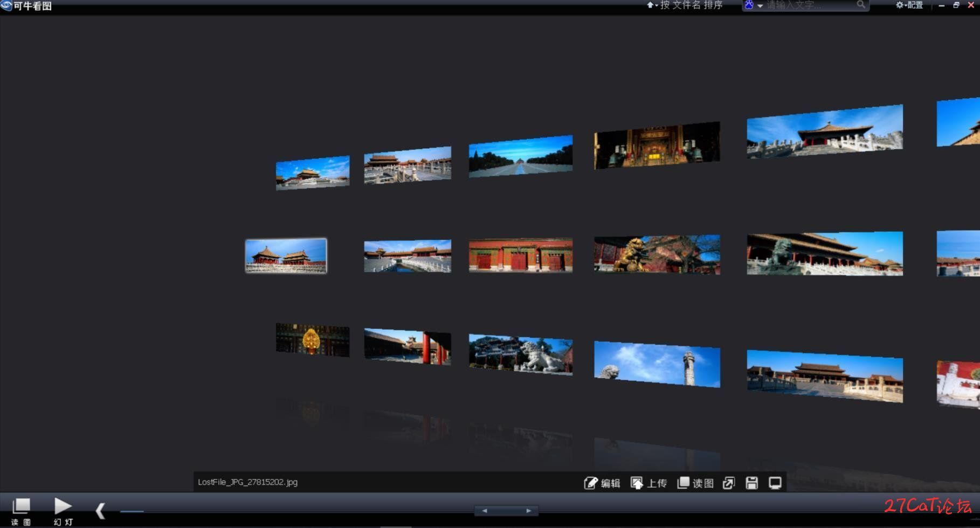Screen dimensions: 980x528
Task: Open the top-row palace with bridges thumbnail
Action: (408, 165)
